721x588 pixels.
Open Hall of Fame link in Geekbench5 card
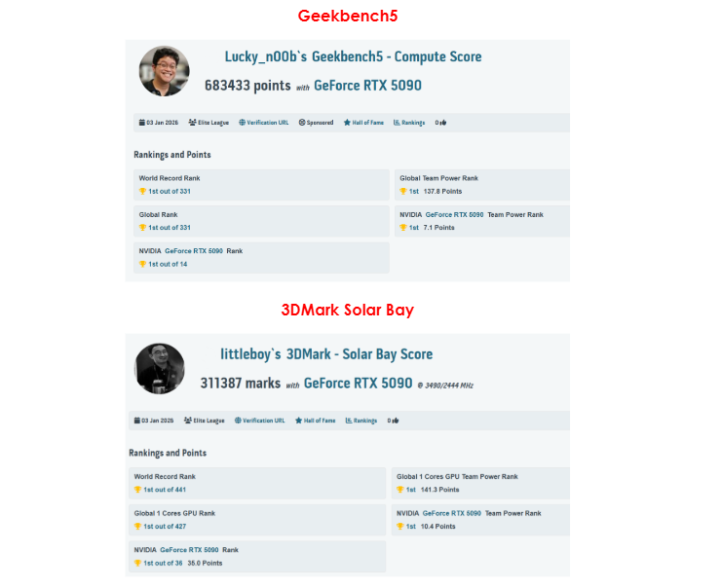click(x=367, y=123)
